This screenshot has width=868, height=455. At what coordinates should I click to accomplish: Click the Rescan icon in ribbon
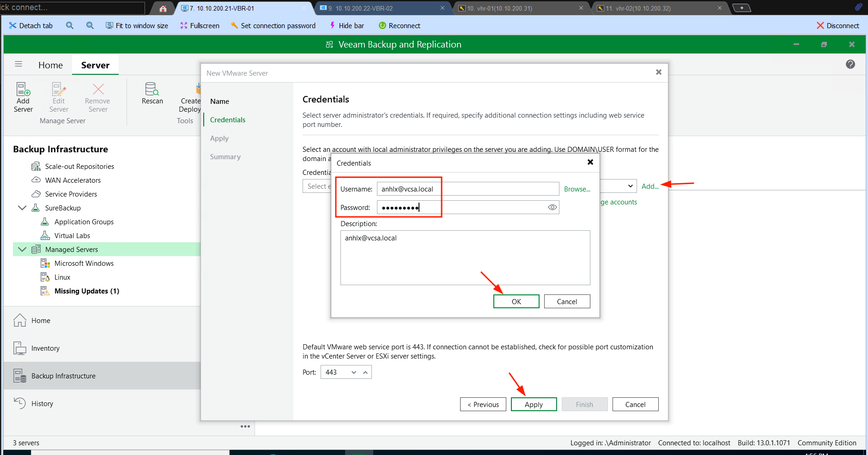[x=152, y=89]
